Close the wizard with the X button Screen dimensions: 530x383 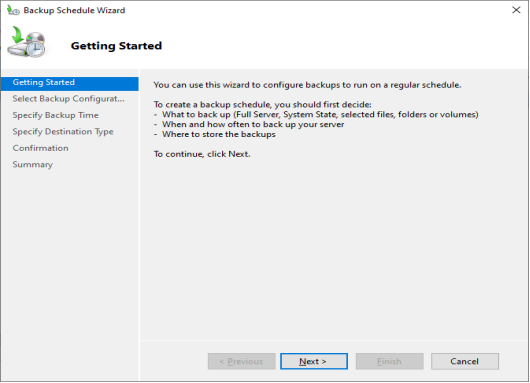pyautogui.click(x=516, y=10)
